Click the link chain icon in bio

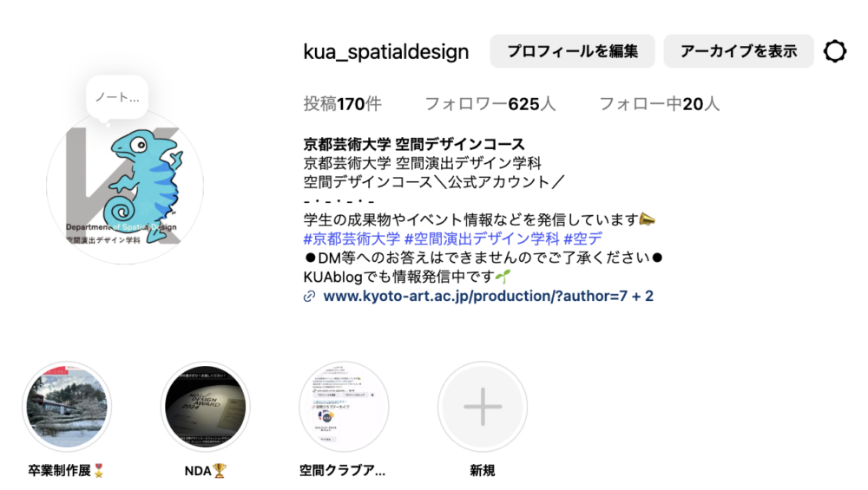coord(310,297)
